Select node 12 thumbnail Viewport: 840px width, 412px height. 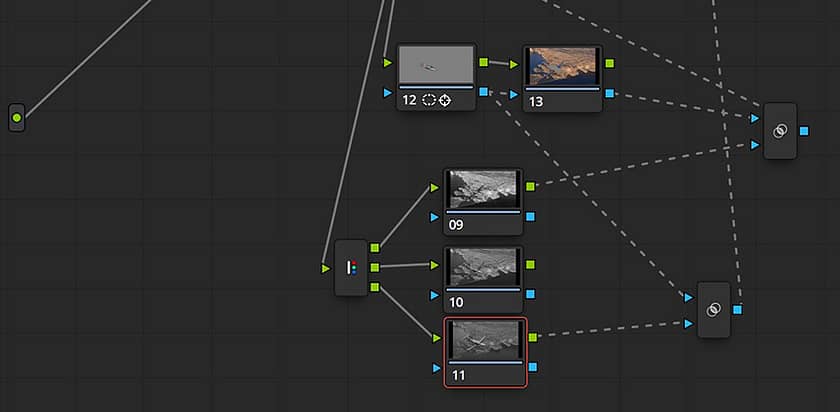point(436,65)
